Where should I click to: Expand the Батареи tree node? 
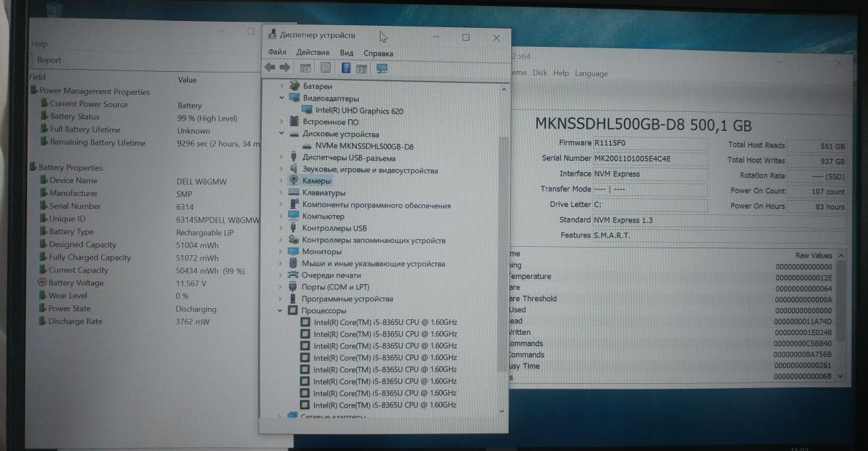tap(282, 86)
